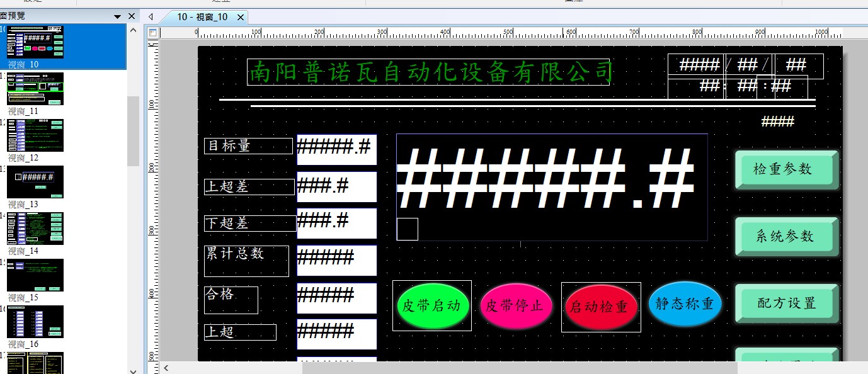The height and width of the screenshot is (374, 868).
Task: Select the 系统参数 button
Action: (x=786, y=237)
